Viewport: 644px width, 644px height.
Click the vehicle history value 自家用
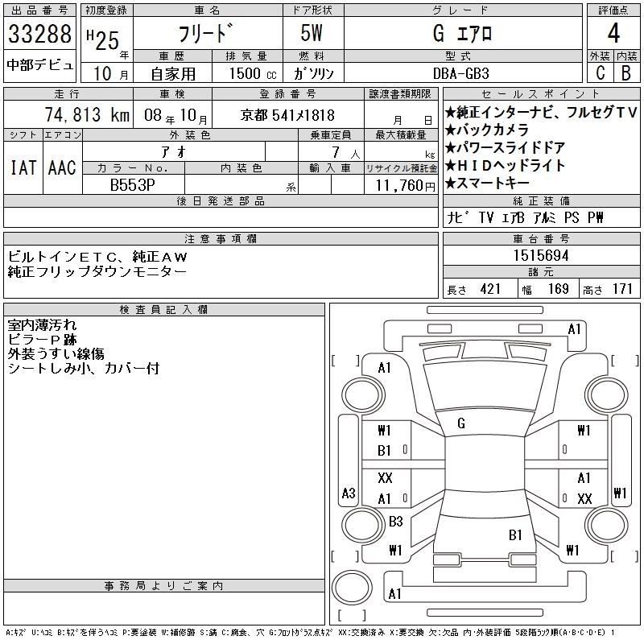pos(173,74)
